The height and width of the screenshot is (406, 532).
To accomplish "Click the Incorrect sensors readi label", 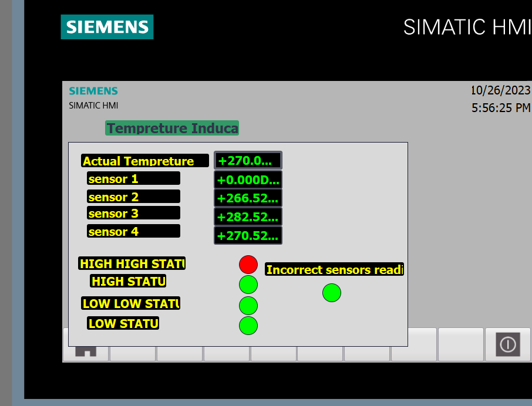I will pyautogui.click(x=334, y=269).
